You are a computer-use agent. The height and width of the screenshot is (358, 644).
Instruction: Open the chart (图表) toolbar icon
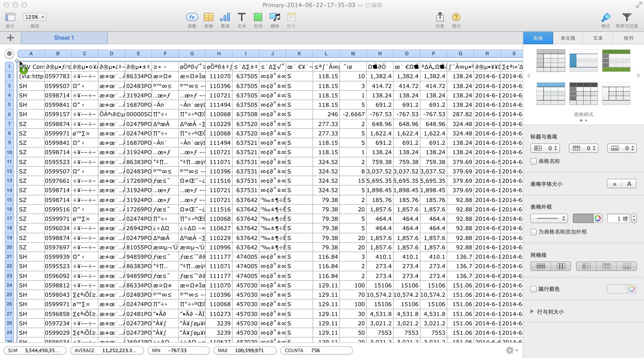tap(225, 17)
